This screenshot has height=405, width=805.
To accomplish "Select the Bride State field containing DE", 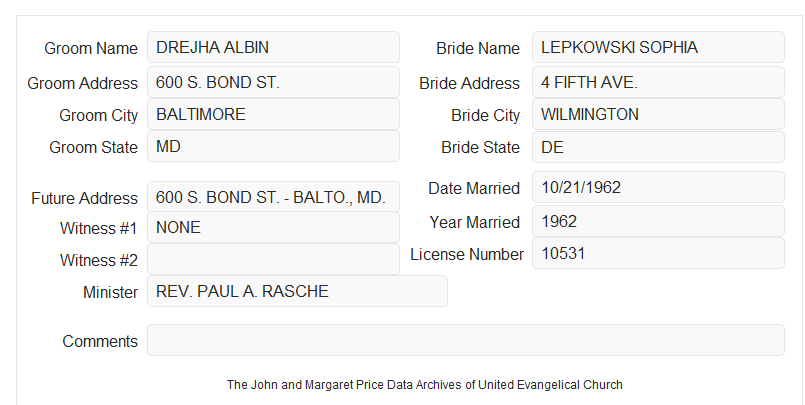I will point(658,147).
